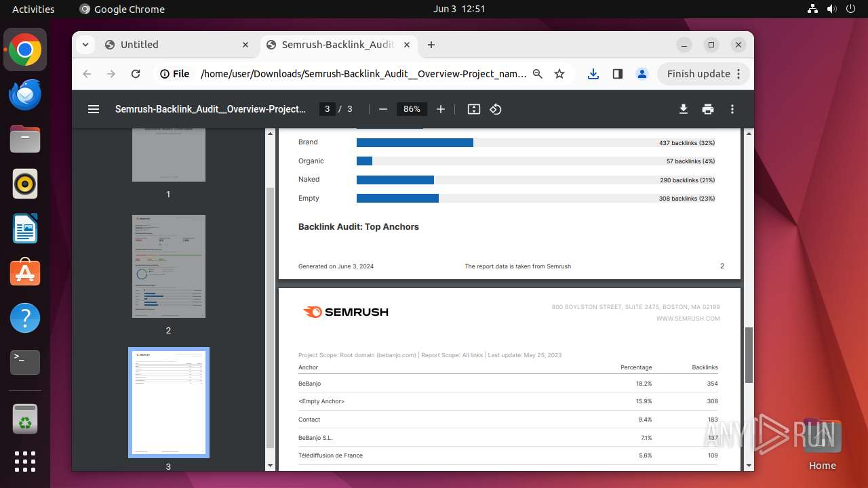Open Terminal from the dock
The image size is (868, 488).
click(25, 363)
